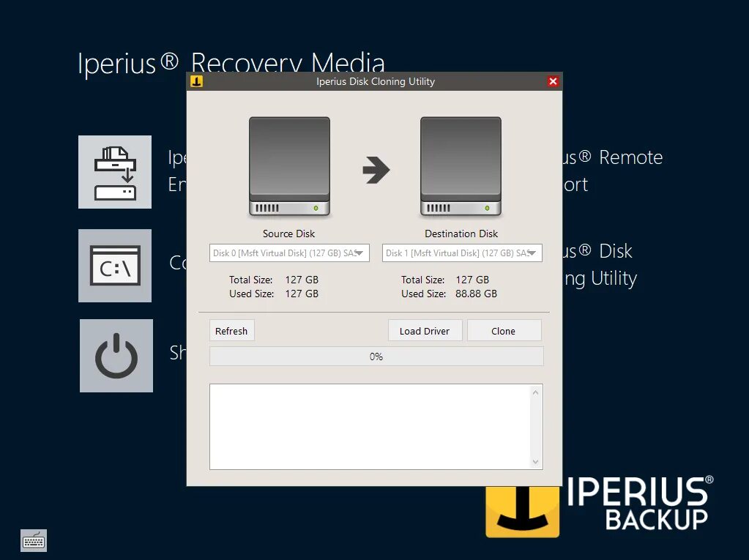Click the arrow between source and destination disks
Screen dimensions: 749x560
pos(376,170)
